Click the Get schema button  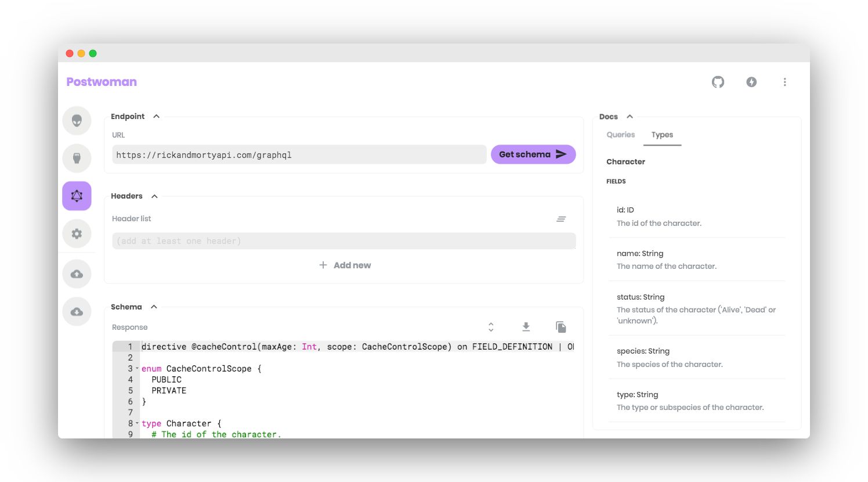pos(533,154)
